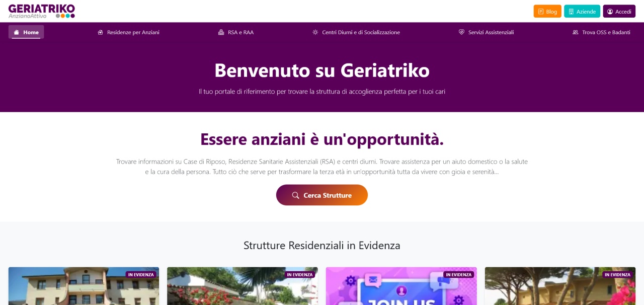Image resolution: width=644 pixels, height=305 pixels.
Task: Open the first featured residence thumbnail
Action: click(x=84, y=286)
